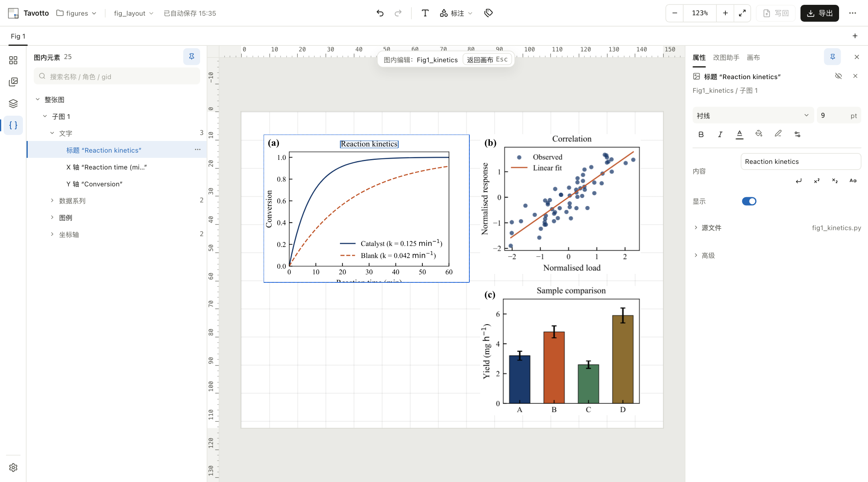Close the Reaction kinetics title selection

coord(855,76)
